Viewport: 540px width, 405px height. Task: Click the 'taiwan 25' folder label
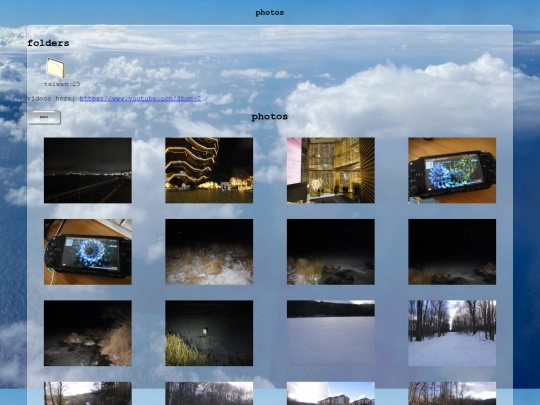click(62, 84)
